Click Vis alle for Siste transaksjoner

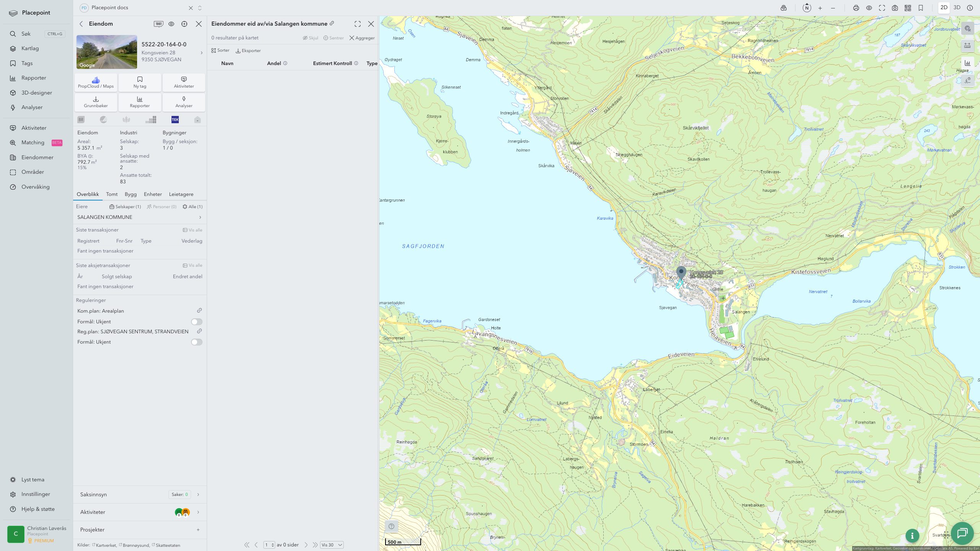(193, 230)
